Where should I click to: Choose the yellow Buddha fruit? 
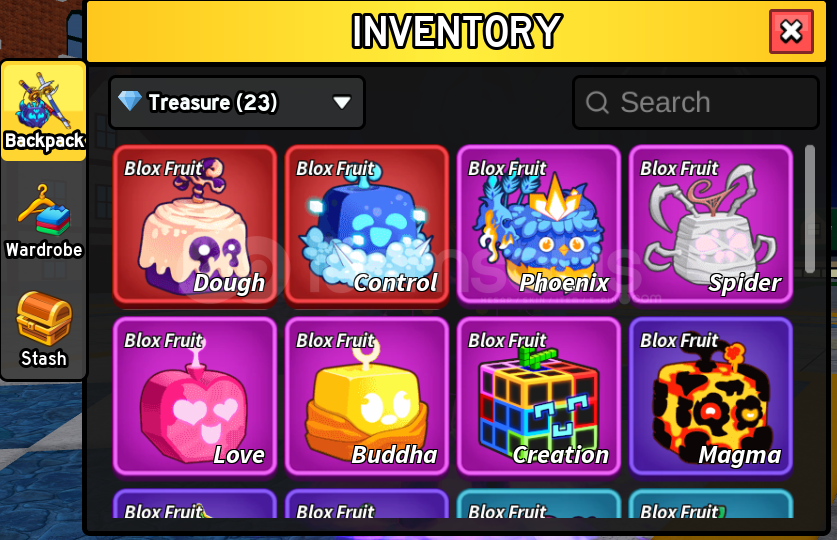click(x=367, y=396)
